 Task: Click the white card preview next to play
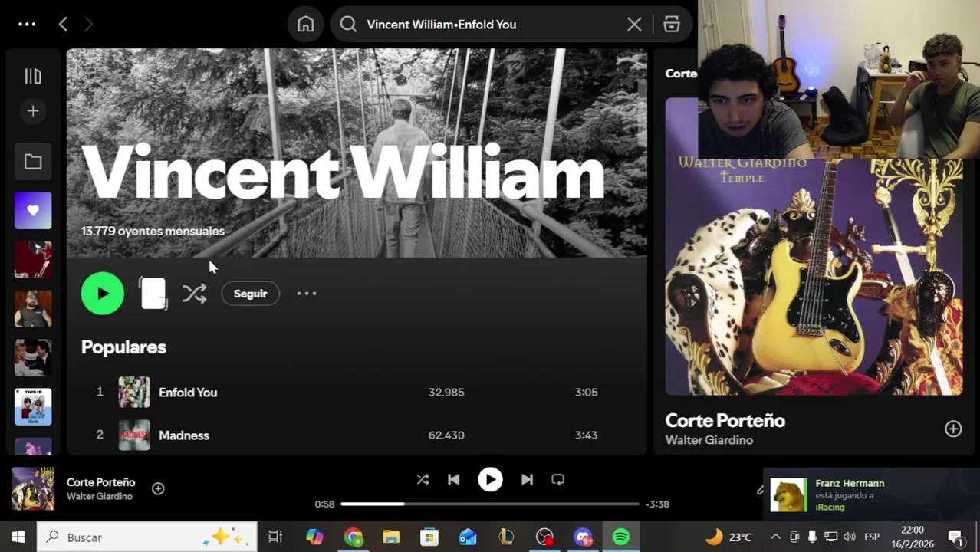tap(153, 294)
